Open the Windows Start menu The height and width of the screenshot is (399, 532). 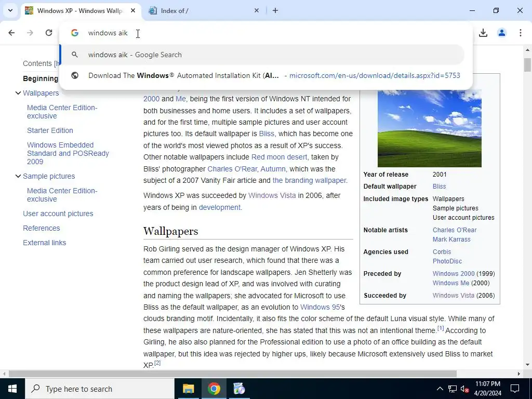[x=12, y=389]
